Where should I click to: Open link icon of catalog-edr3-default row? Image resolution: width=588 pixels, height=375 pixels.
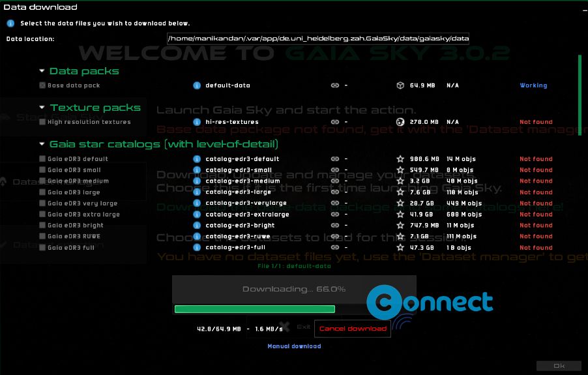pyautogui.click(x=335, y=159)
